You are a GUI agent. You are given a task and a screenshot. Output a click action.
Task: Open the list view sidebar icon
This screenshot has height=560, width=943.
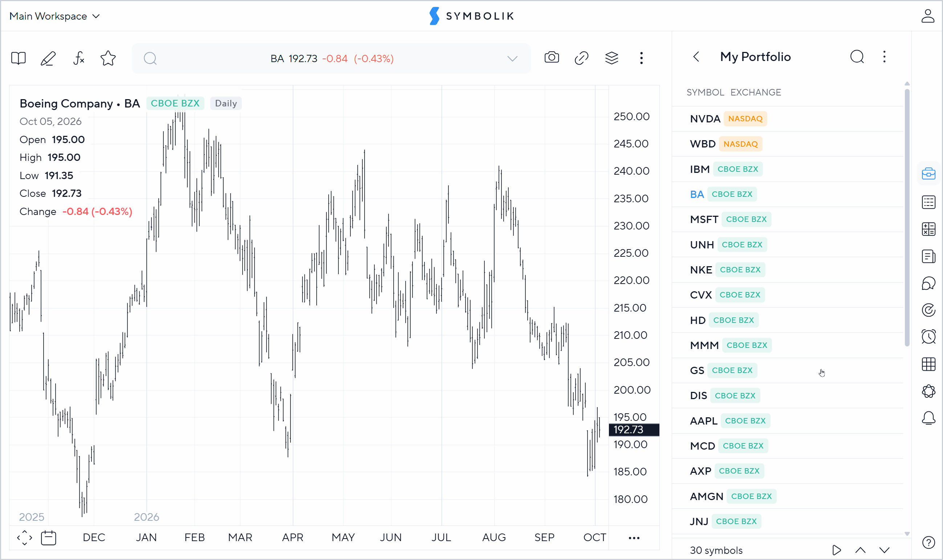click(928, 202)
